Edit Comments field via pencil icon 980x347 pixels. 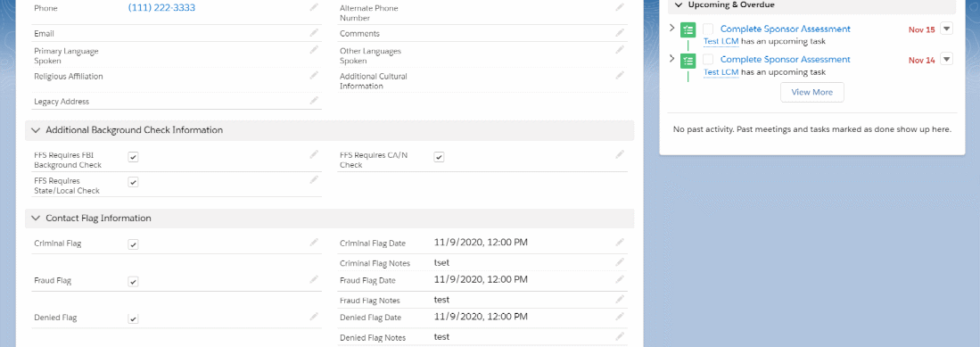620,32
